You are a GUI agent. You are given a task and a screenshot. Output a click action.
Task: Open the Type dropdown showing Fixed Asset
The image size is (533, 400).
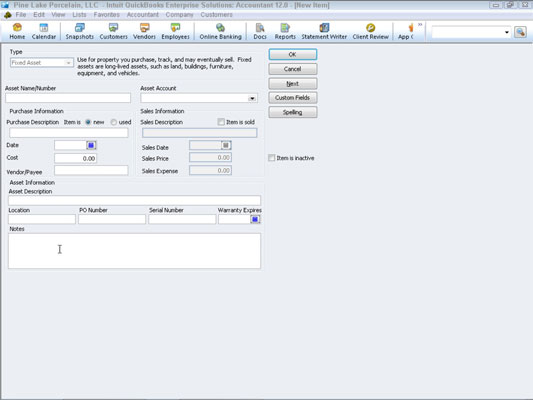(42, 63)
